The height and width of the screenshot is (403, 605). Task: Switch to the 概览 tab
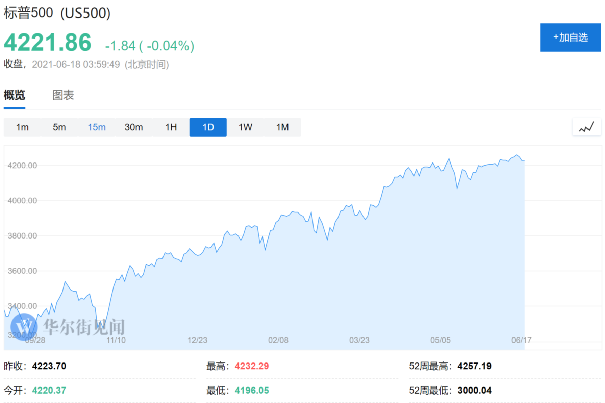tap(15, 95)
